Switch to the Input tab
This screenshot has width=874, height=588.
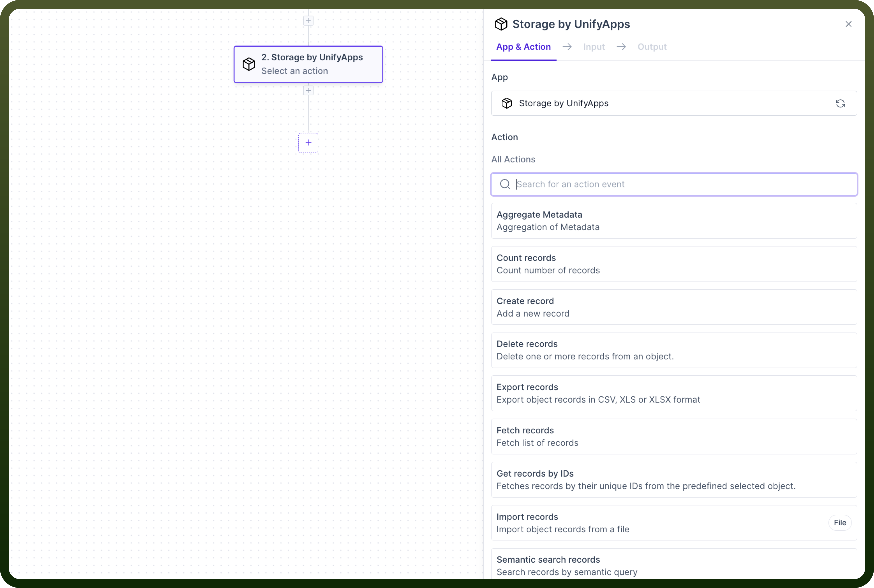[594, 47]
